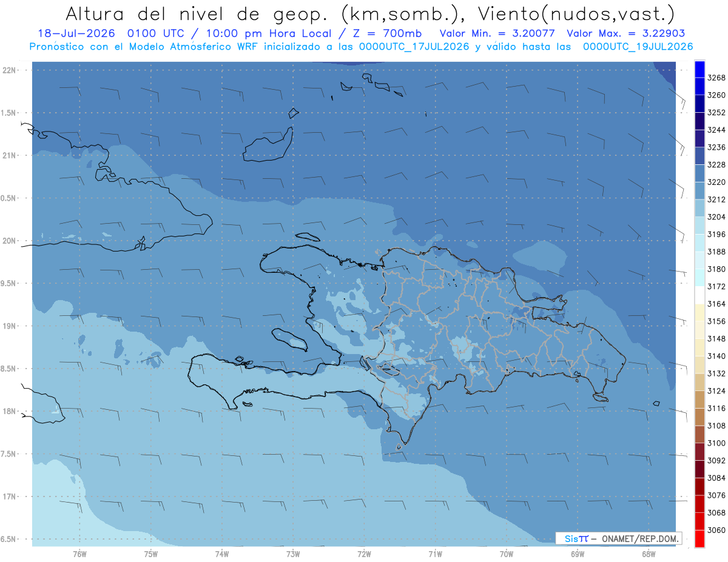Click the chart title 'Altura del nivel de geop.'
Viewport: 728px width, 562px height.
coord(198,13)
